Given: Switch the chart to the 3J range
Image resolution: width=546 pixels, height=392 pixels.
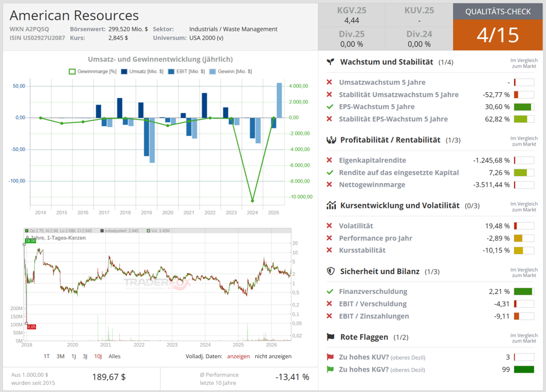Looking at the screenshot, I should pyautogui.click(x=85, y=356).
